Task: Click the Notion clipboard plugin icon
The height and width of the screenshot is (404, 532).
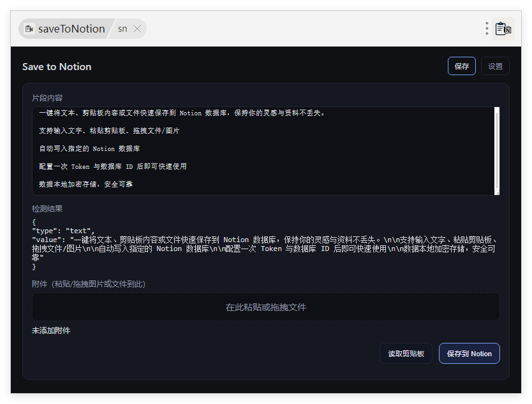Action: [x=503, y=29]
